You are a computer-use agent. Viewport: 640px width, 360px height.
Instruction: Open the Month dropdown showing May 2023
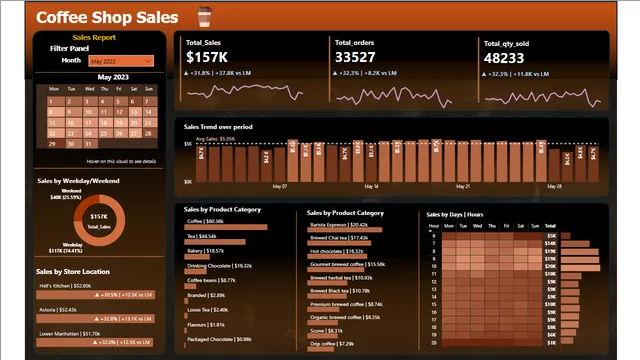pos(121,61)
